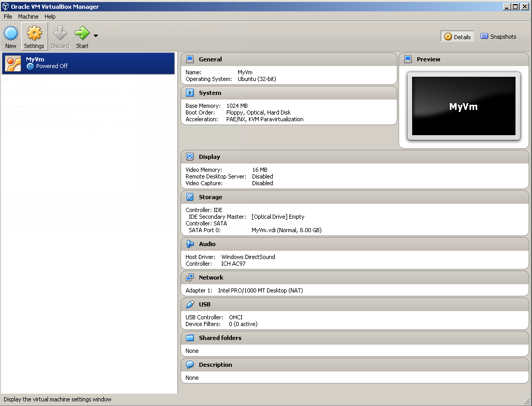This screenshot has height=406, width=532.
Task: Click the window resize grip corner
Action: pyautogui.click(x=527, y=401)
